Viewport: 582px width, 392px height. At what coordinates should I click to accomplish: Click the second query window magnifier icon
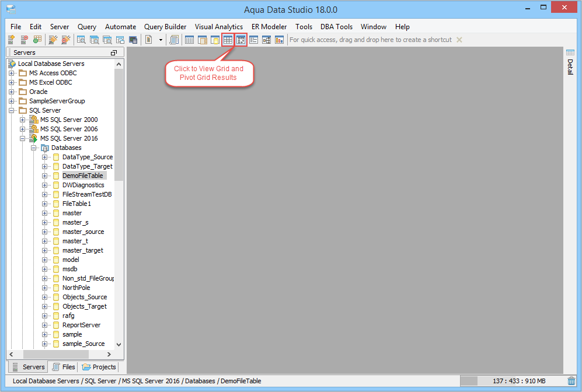coord(95,40)
